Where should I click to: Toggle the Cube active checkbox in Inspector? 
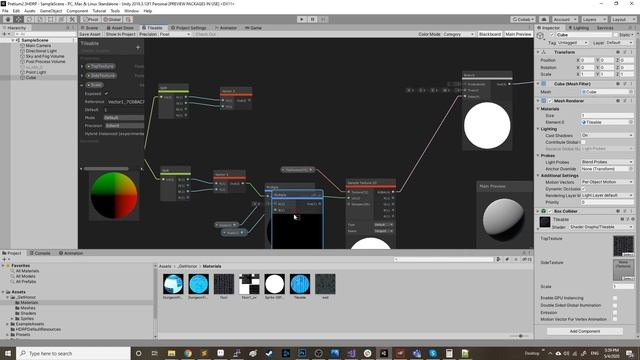[x=552, y=35]
